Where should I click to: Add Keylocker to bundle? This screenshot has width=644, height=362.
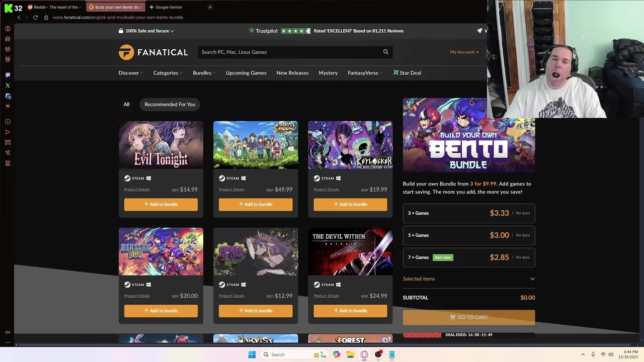click(350, 204)
